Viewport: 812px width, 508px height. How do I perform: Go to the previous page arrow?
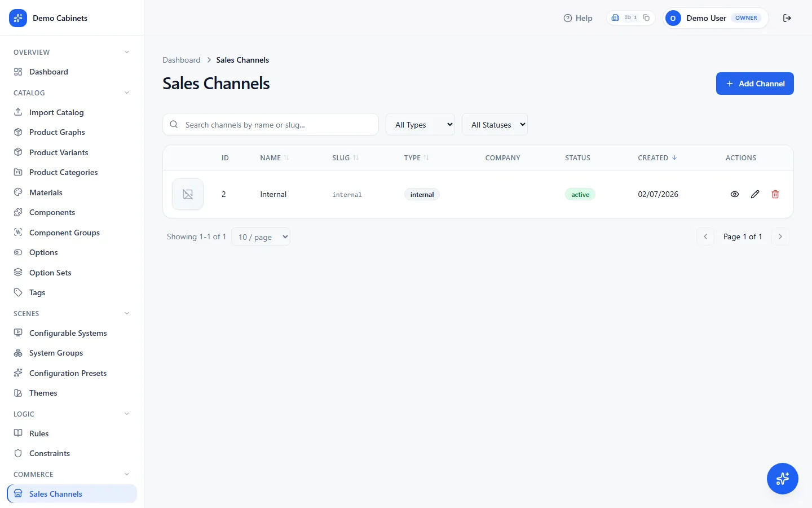(705, 237)
